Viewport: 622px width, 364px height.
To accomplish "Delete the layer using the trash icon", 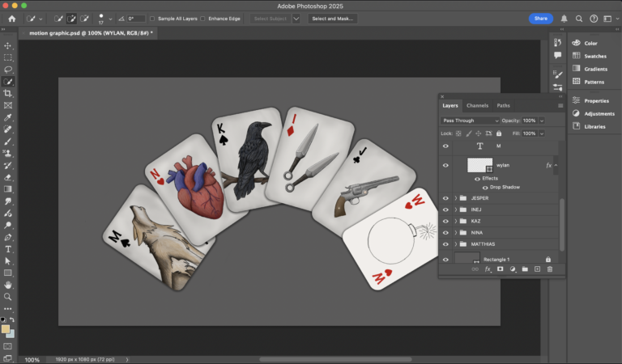I will pyautogui.click(x=549, y=269).
